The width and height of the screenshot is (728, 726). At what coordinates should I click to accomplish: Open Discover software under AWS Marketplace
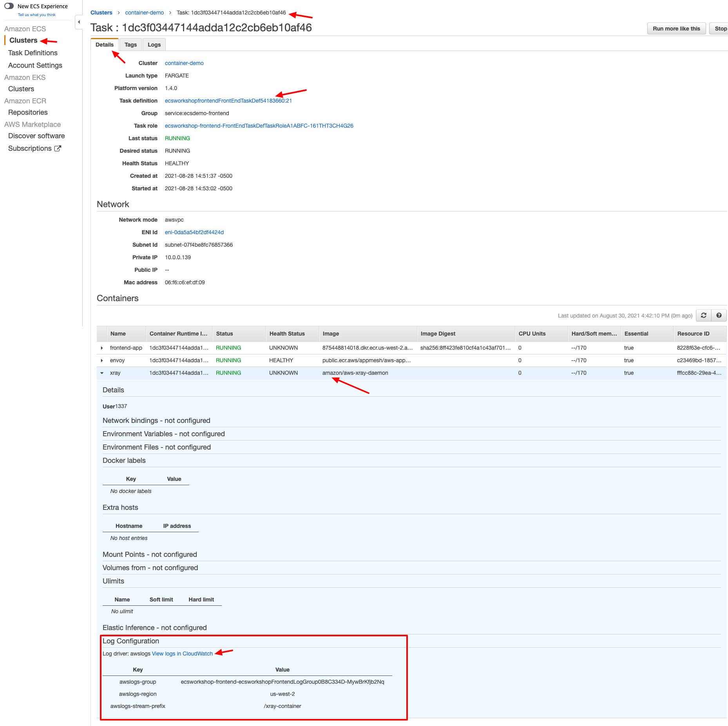coord(36,135)
